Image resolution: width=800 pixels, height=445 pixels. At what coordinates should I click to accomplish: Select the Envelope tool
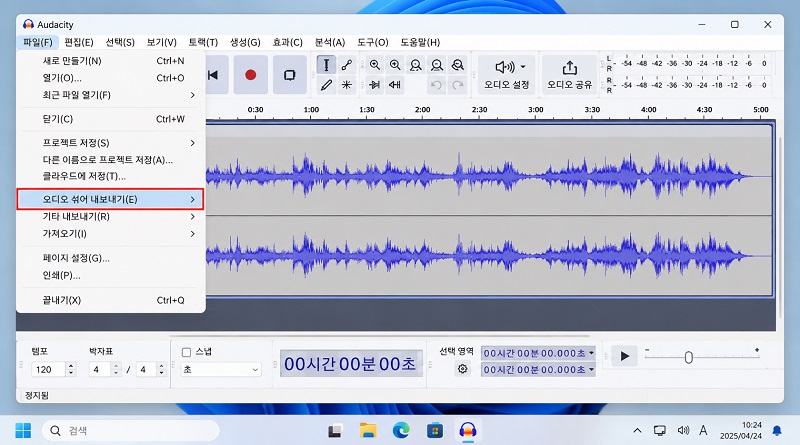[x=347, y=65]
